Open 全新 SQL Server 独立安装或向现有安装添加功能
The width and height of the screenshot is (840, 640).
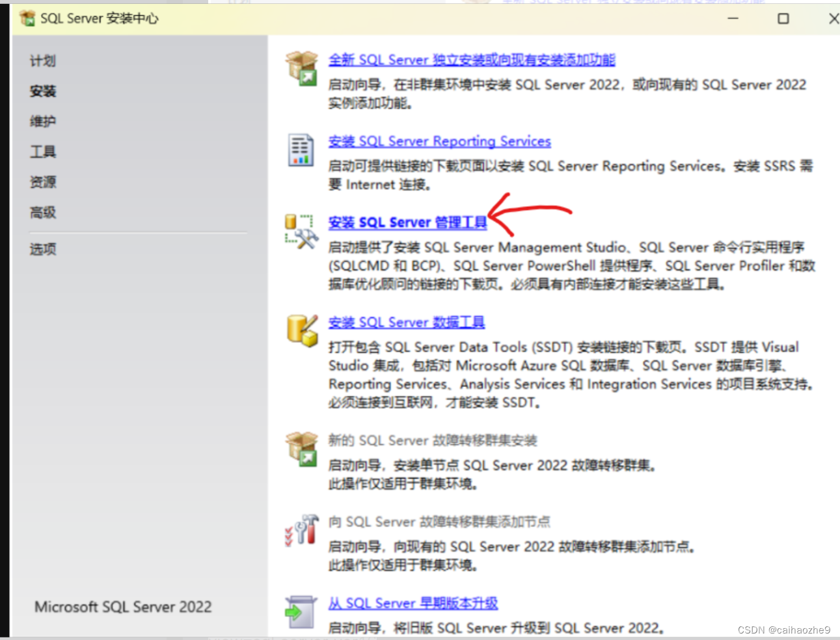(x=472, y=59)
